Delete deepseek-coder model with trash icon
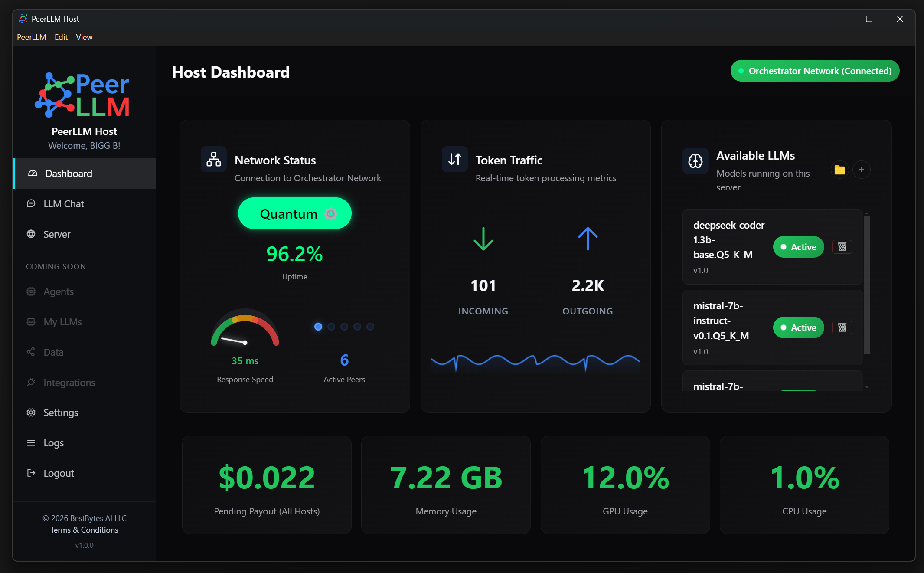The image size is (924, 573). [842, 247]
